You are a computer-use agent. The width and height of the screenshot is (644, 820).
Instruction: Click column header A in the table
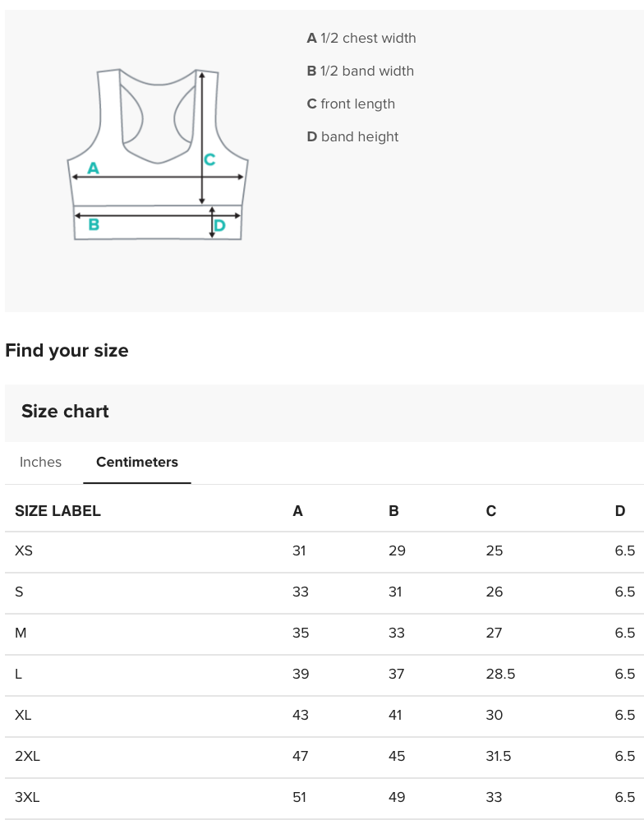(297, 510)
